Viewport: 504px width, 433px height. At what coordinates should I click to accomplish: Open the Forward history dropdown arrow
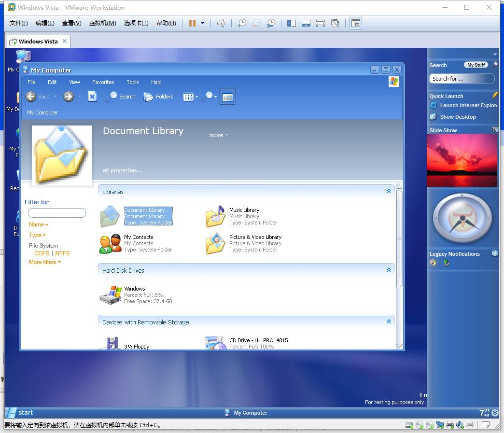click(x=80, y=97)
